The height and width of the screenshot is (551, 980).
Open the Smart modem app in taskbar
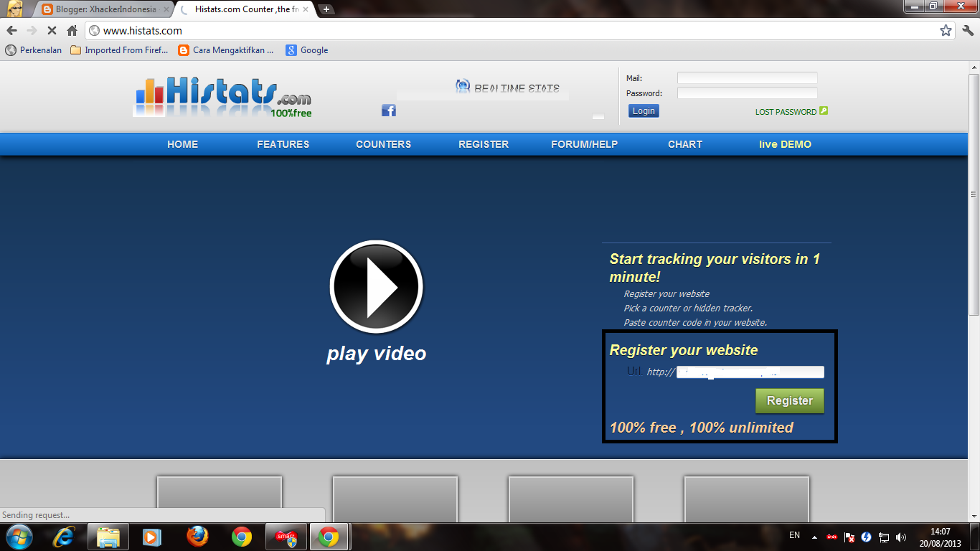(286, 537)
